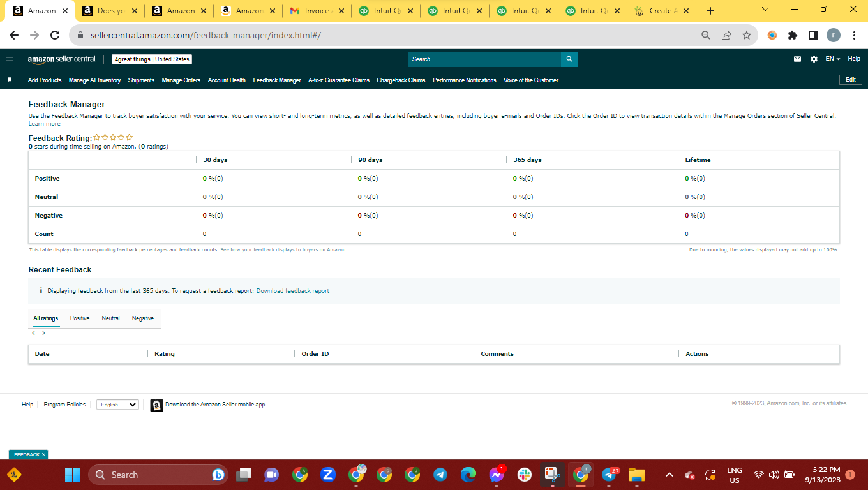
Task: Open the Chrome zoom magnifier icon
Action: point(705,35)
